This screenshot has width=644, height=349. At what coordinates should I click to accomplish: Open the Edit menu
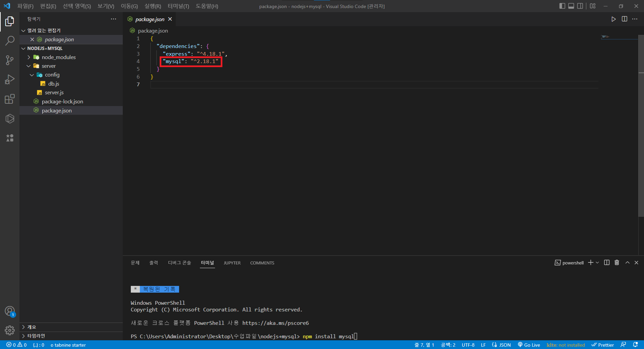tap(48, 6)
